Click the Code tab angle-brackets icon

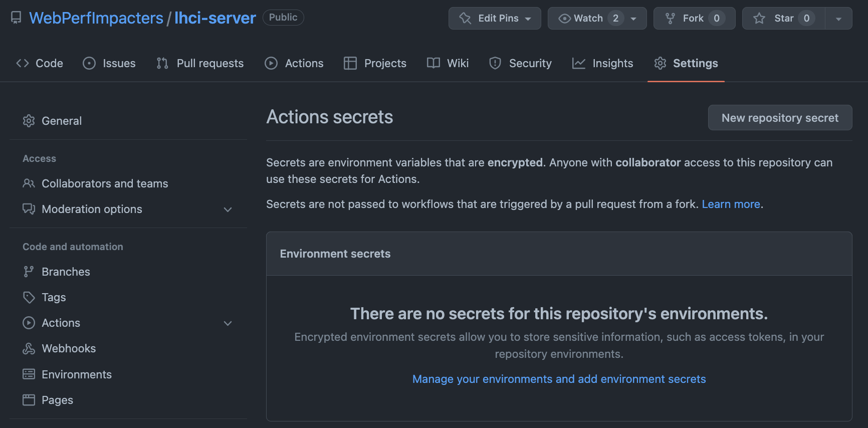[23, 63]
